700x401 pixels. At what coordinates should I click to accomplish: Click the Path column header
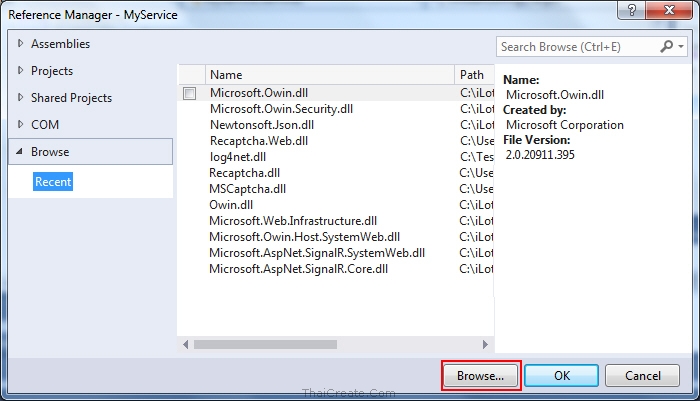tap(475, 74)
